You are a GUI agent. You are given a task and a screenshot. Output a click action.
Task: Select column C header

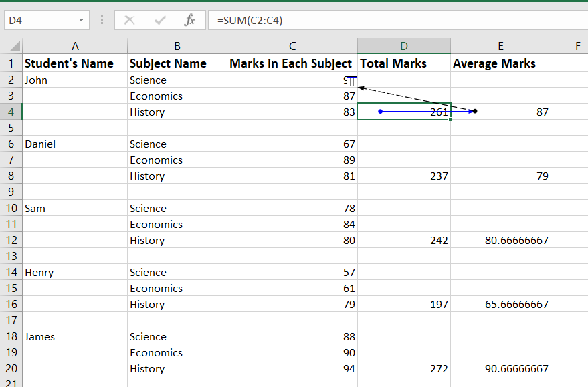[292, 46]
